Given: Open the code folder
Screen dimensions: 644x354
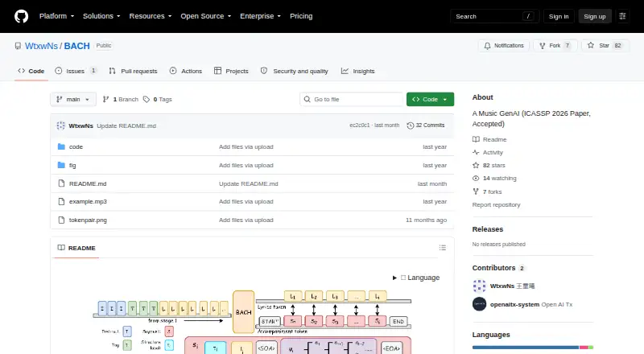Looking at the screenshot, I should coord(76,146).
